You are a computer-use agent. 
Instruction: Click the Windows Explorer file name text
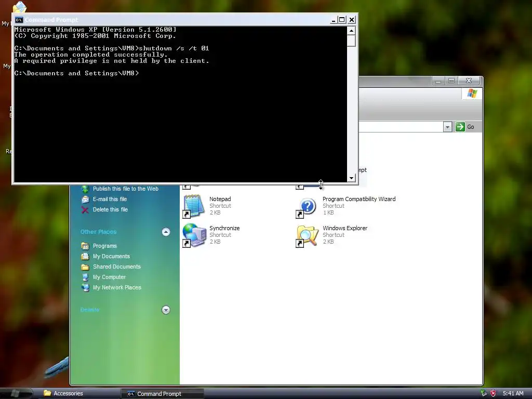pyautogui.click(x=345, y=229)
